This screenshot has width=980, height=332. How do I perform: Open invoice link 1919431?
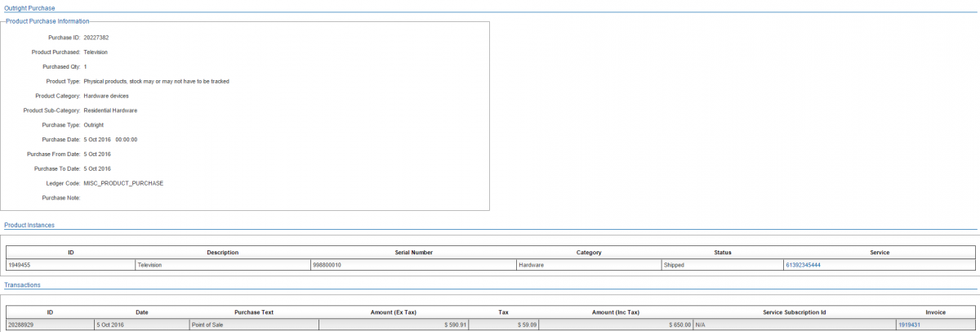(x=909, y=325)
